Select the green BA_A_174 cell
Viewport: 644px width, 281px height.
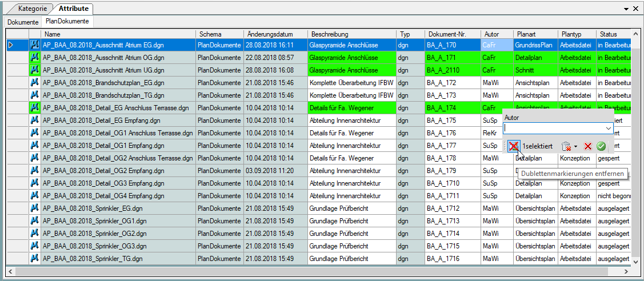452,109
